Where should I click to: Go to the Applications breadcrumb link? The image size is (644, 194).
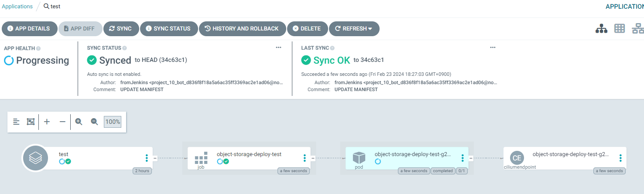[17, 7]
